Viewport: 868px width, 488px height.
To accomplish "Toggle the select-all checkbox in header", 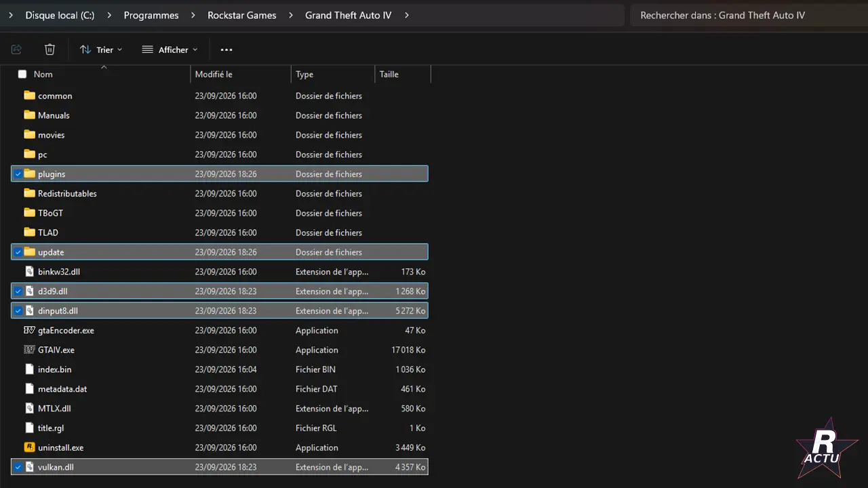I will [22, 74].
